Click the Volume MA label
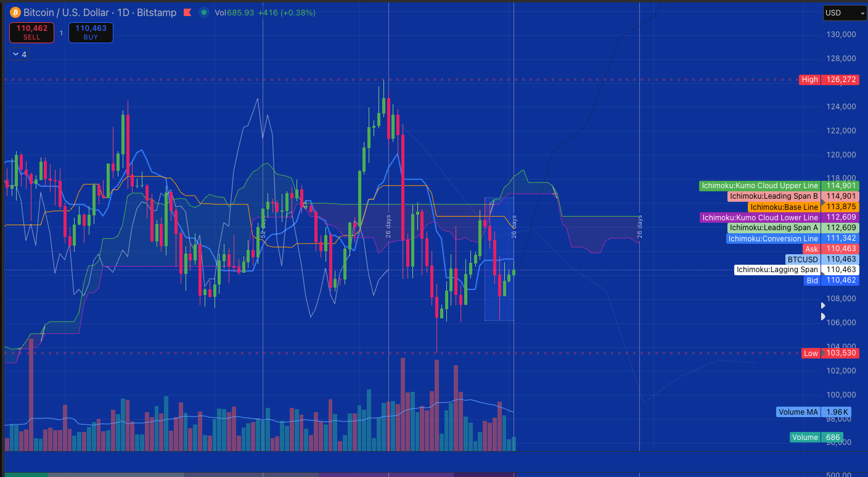Viewport: 868px width, 477px height. [x=798, y=412]
